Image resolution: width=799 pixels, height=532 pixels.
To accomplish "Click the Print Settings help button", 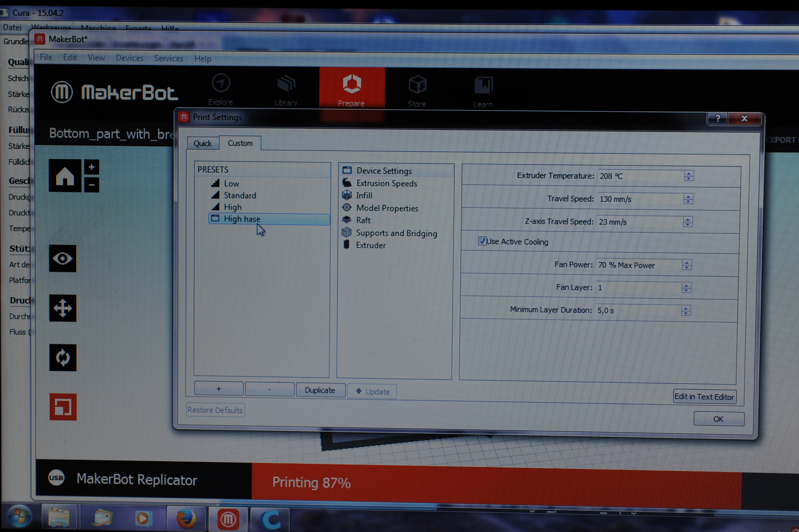I will (718, 118).
